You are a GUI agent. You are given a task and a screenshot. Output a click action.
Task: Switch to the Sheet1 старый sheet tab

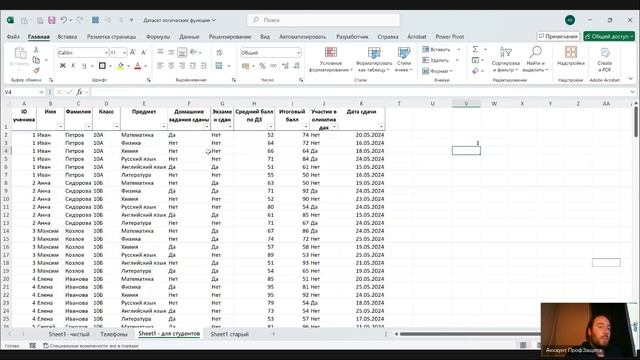229,334
